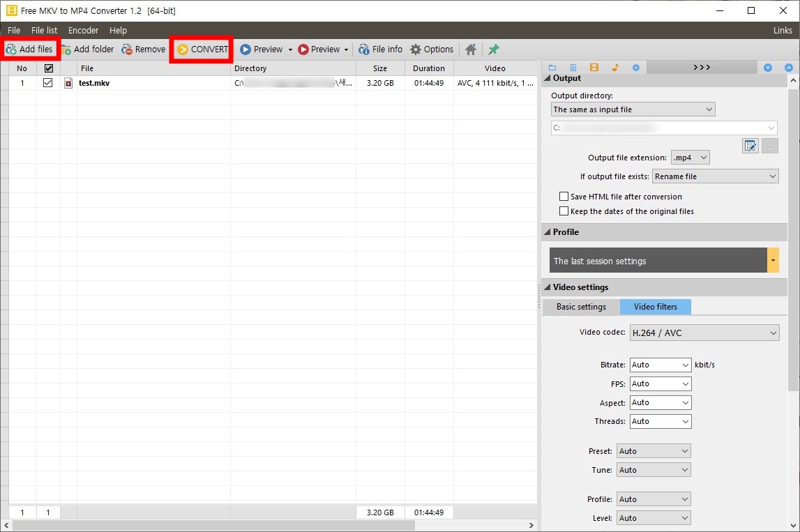Image resolution: width=800 pixels, height=532 pixels.
Task: Open the red Preview dropdown arrow
Action: point(347,50)
